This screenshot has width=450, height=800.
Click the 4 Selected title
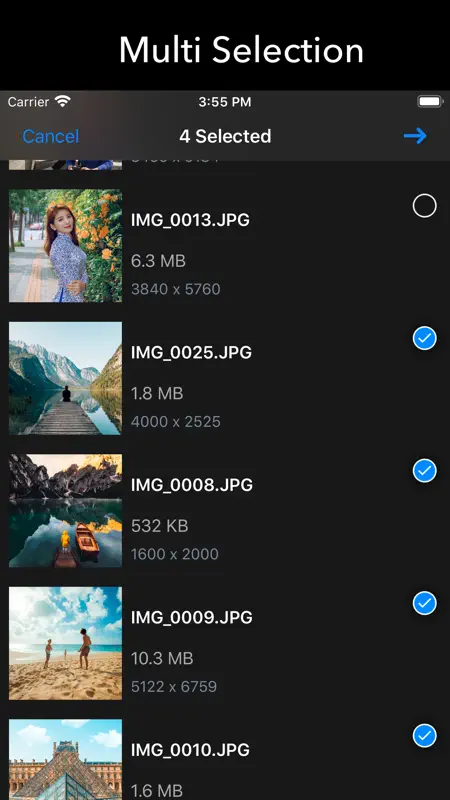pyautogui.click(x=225, y=136)
